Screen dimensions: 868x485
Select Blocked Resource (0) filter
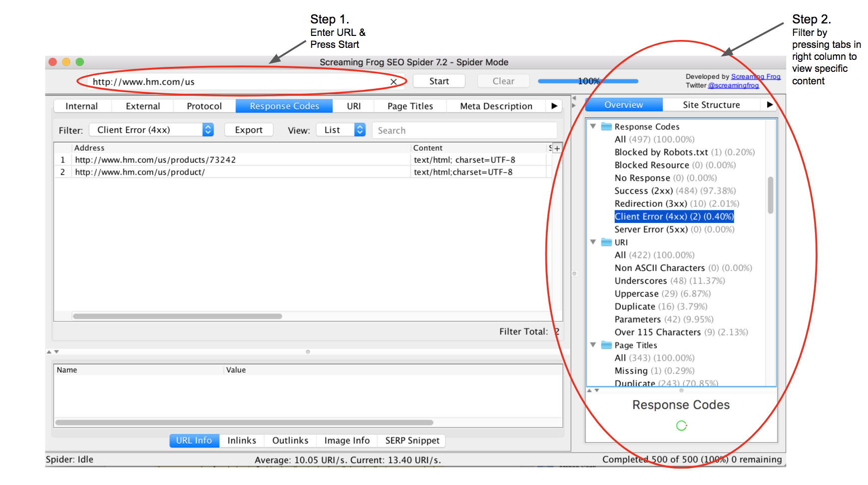click(x=675, y=165)
